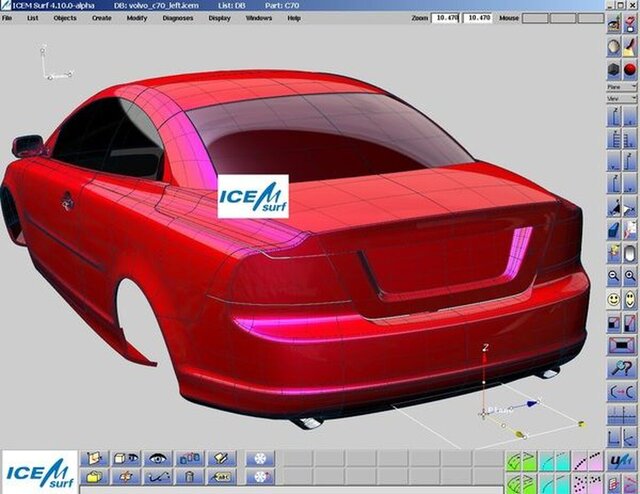Viewport: 640px width, 494px height.
Task: Open the Objects menu
Action: [65, 18]
